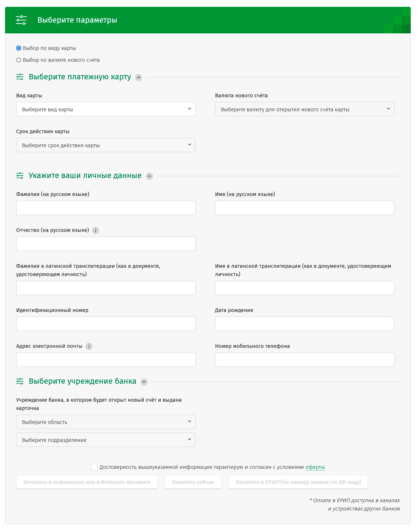
Task: Click the settings icon beside «Выберите платежную карту»
Action: [20, 76]
